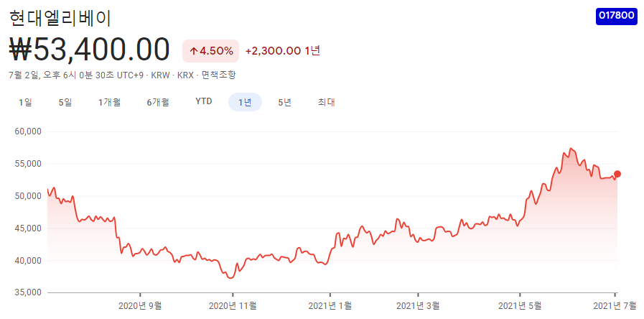
Task: Select the active 1년 range tab
Action: [x=245, y=102]
